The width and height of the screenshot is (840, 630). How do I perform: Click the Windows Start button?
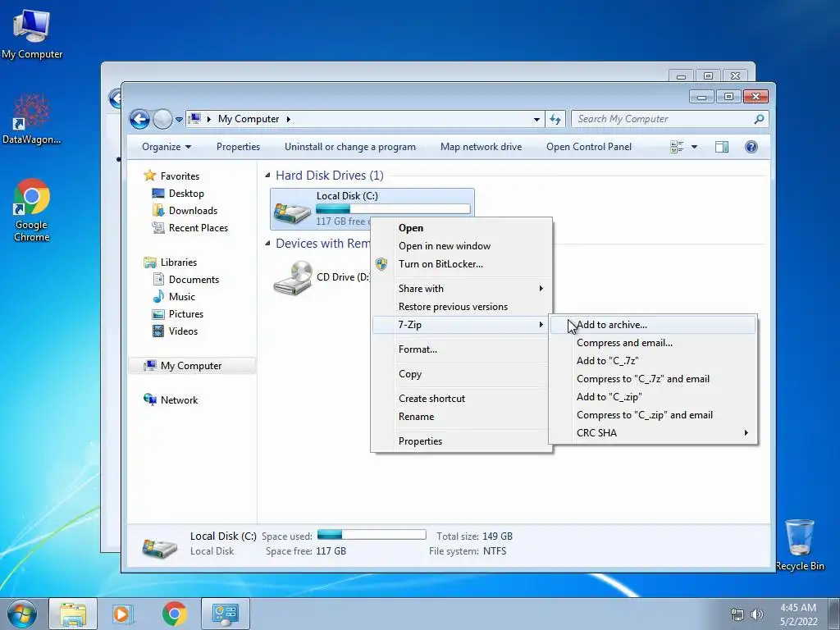click(22, 614)
